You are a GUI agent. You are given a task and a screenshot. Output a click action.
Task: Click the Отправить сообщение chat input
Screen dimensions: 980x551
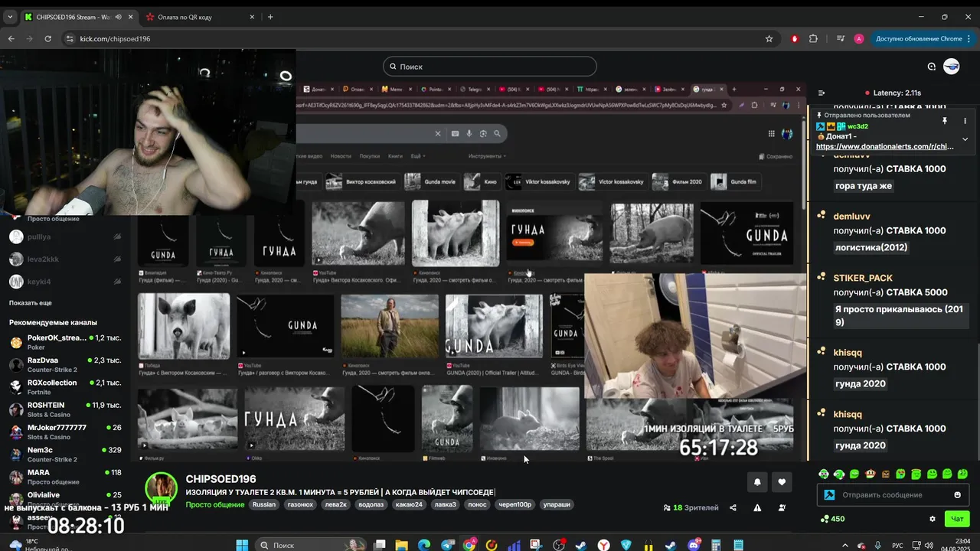click(893, 495)
